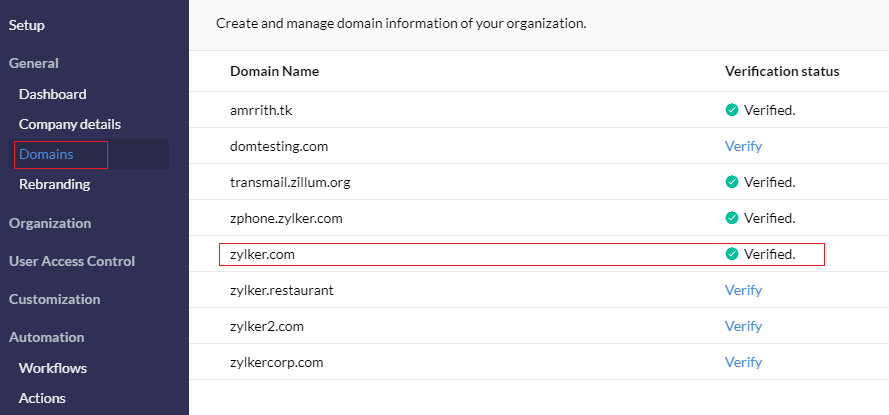Click Verify link for zylker2.com
The width and height of the screenshot is (889, 415).
(x=743, y=326)
